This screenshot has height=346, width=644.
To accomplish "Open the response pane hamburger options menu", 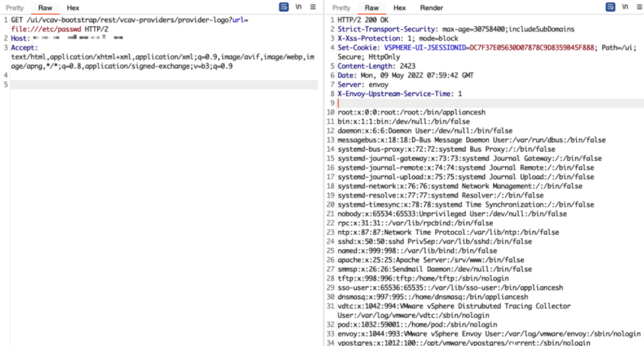I will (639, 7).
